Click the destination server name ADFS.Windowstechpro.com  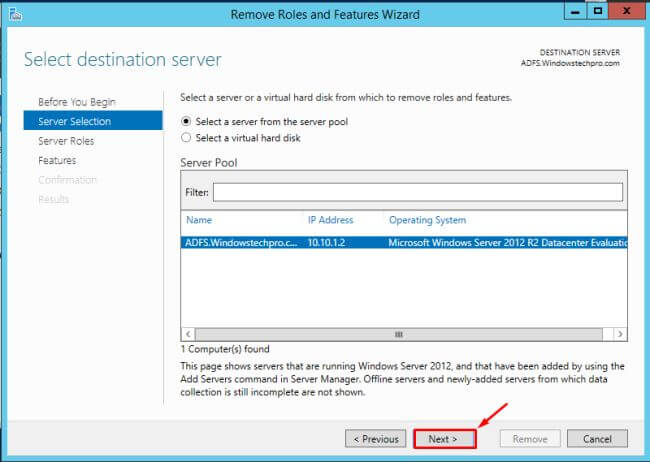coord(570,63)
